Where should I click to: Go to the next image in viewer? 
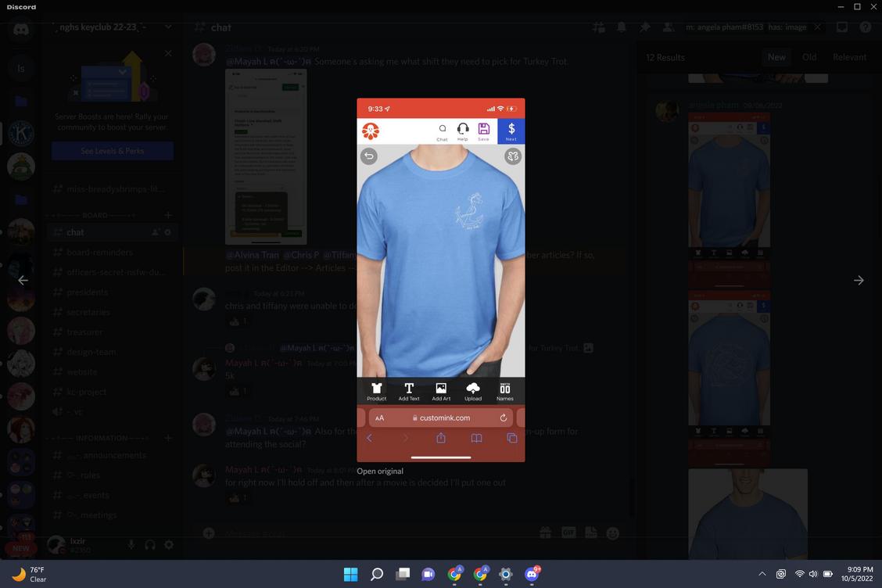click(x=859, y=280)
